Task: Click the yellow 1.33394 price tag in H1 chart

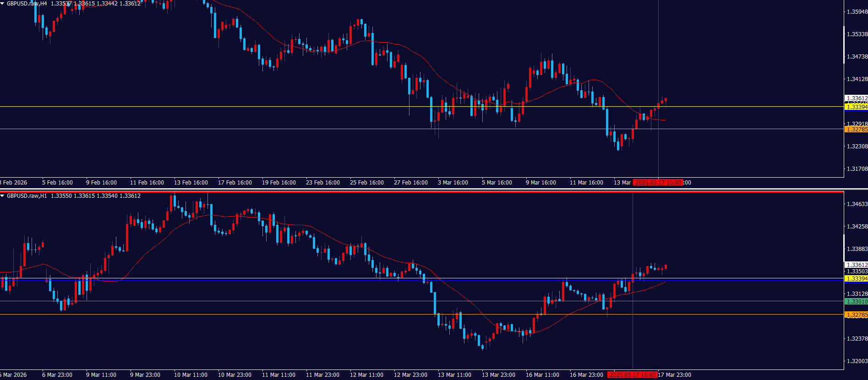Action: tap(856, 279)
